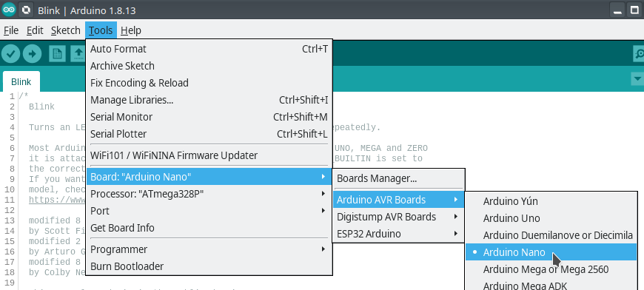
Task: Select the checked Arduino Nano board
Action: (x=551, y=252)
